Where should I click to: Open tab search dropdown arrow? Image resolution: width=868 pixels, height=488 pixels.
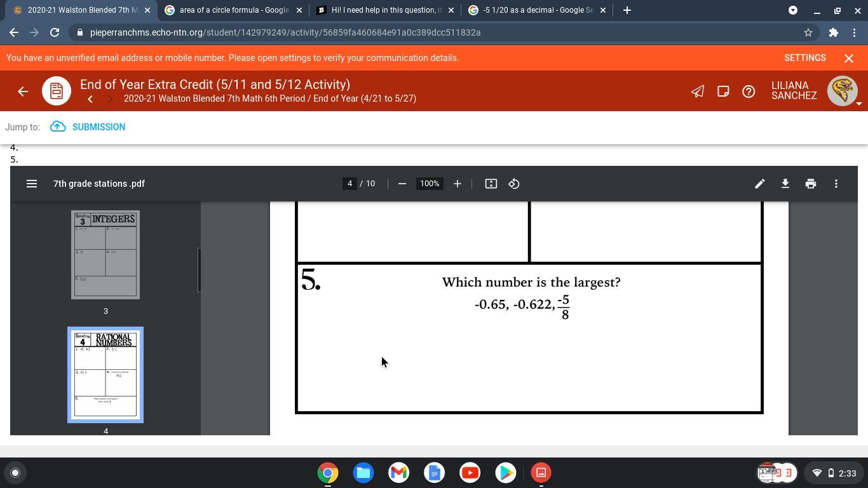793,10
